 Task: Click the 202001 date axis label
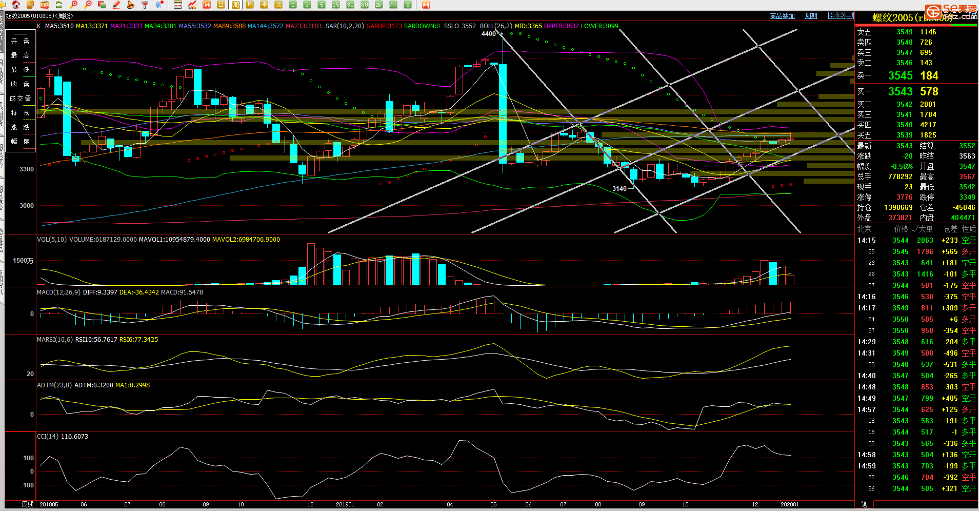789,504
